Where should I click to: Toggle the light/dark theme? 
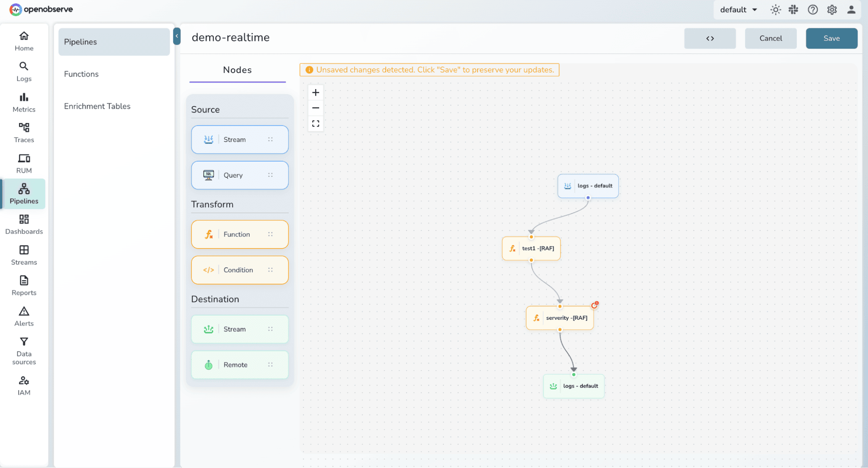pos(776,10)
